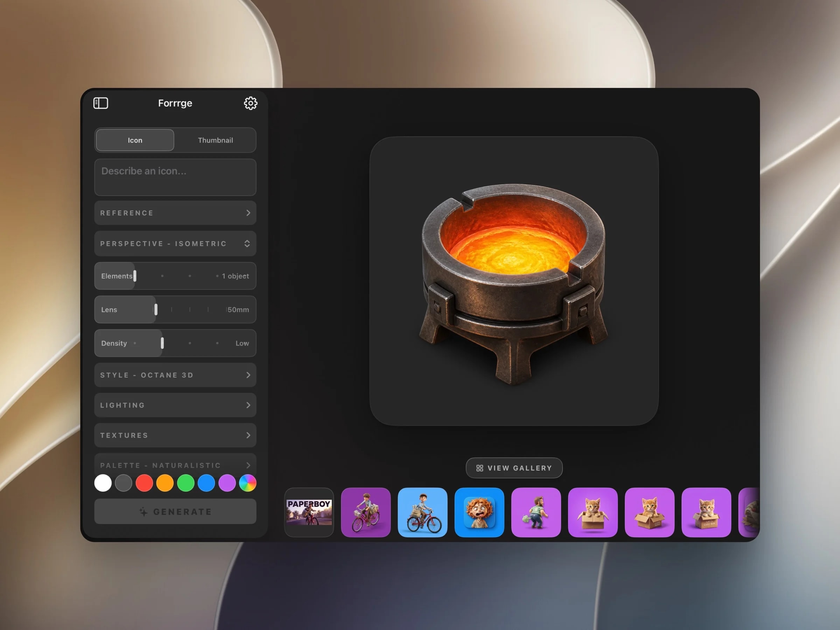Pick the dark gray color swatch

(x=124, y=483)
